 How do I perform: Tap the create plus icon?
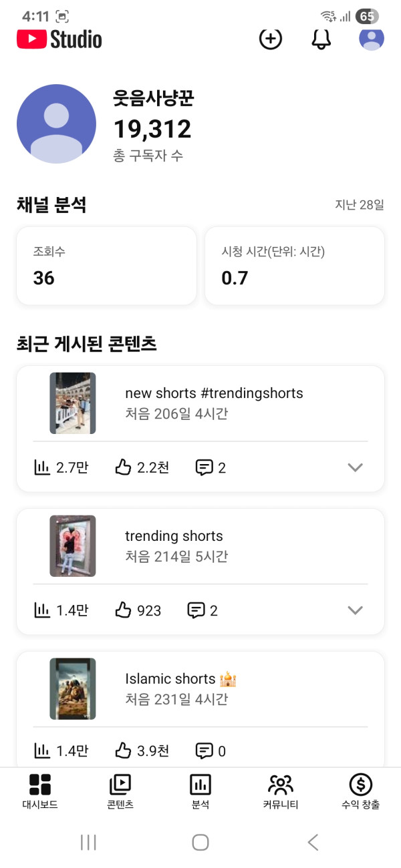[x=271, y=39]
